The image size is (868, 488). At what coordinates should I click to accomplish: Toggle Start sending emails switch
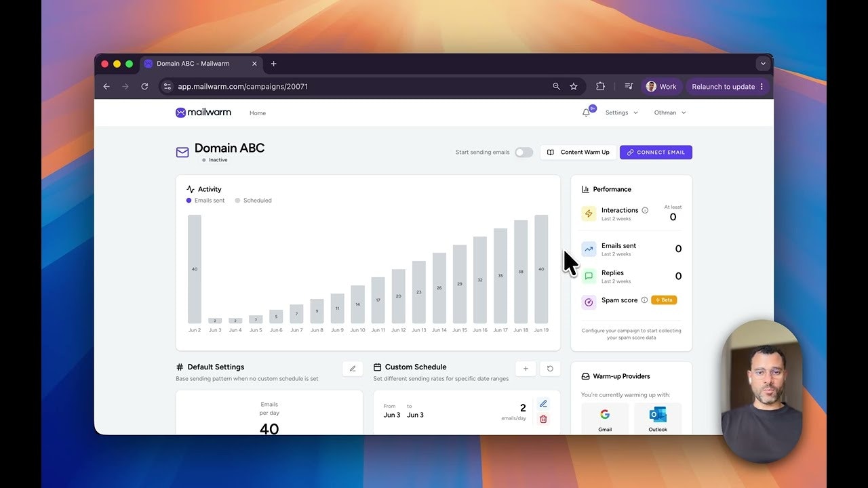(x=524, y=152)
